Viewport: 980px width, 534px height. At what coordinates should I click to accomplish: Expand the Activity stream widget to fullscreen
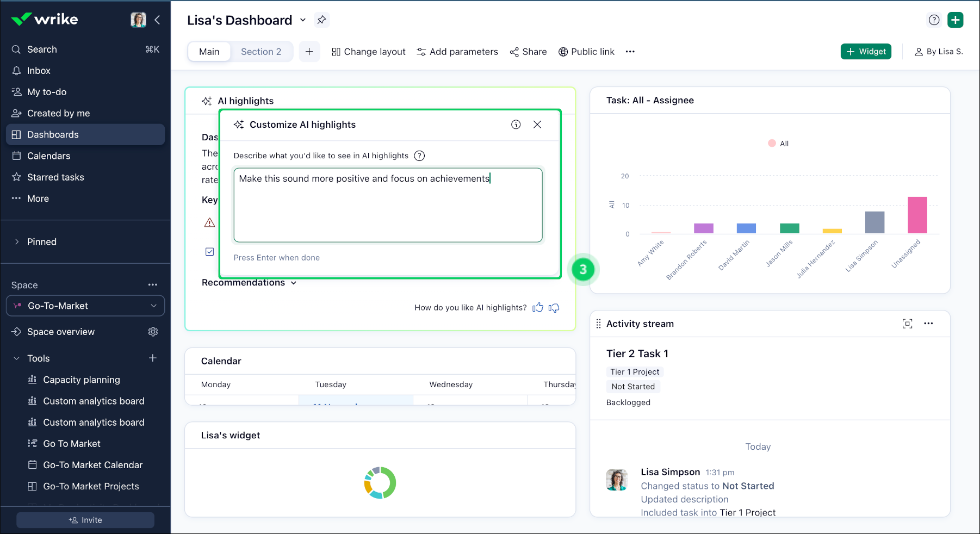click(x=907, y=324)
